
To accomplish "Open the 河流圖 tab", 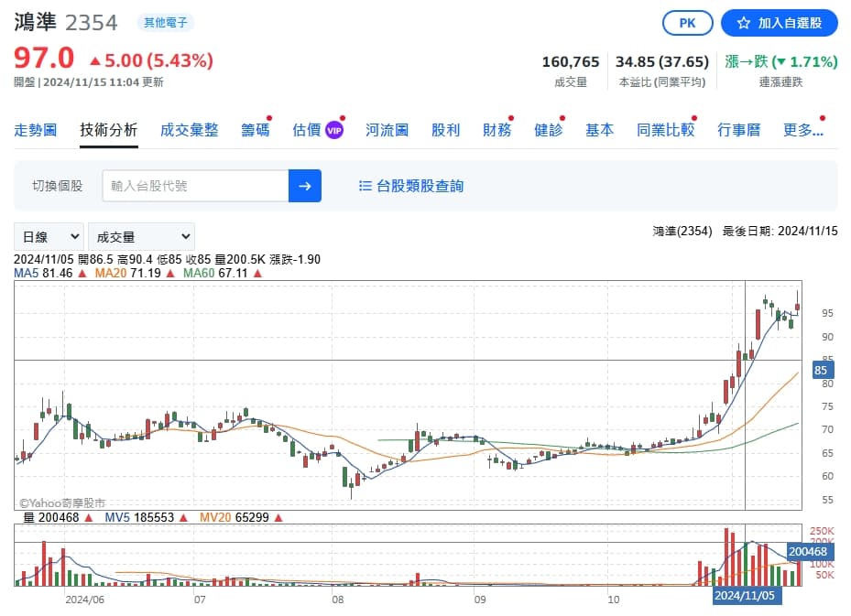I will (x=387, y=130).
